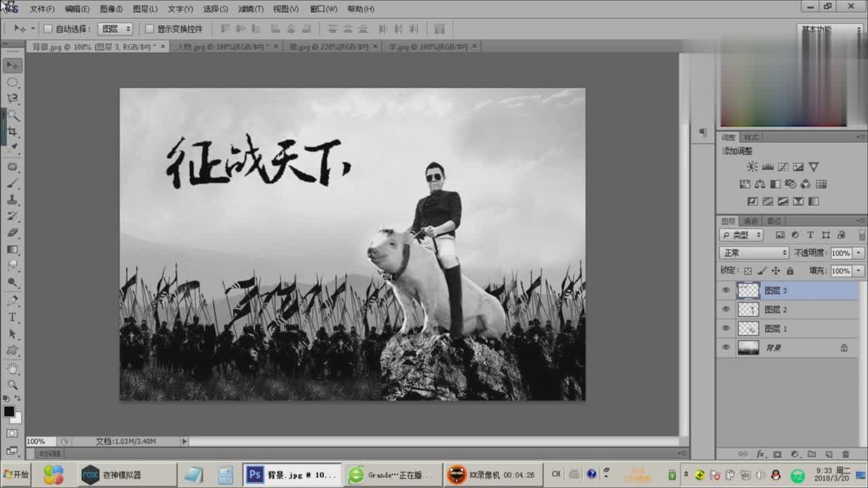
Task: Select the History Brush tool
Action: point(12,216)
